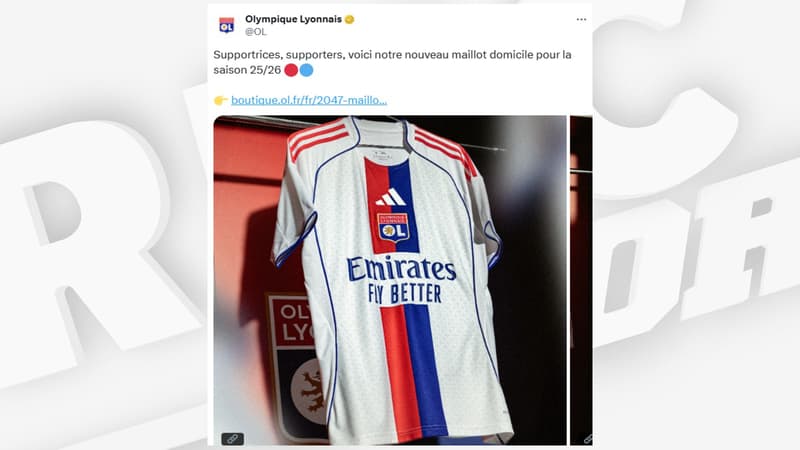Image resolution: width=800 pixels, height=450 pixels.
Task: Open the boutique.ol.fr shop link
Action: click(x=309, y=100)
